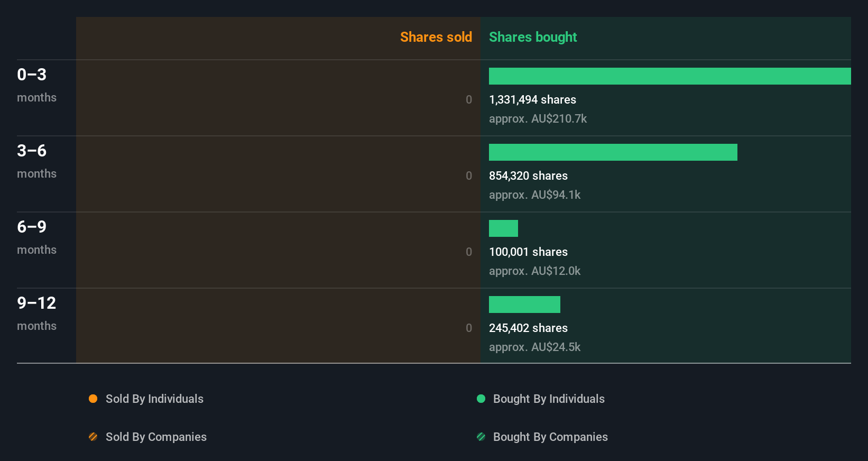Click the Shares sold column header
The width and height of the screenshot is (868, 461).
click(436, 37)
